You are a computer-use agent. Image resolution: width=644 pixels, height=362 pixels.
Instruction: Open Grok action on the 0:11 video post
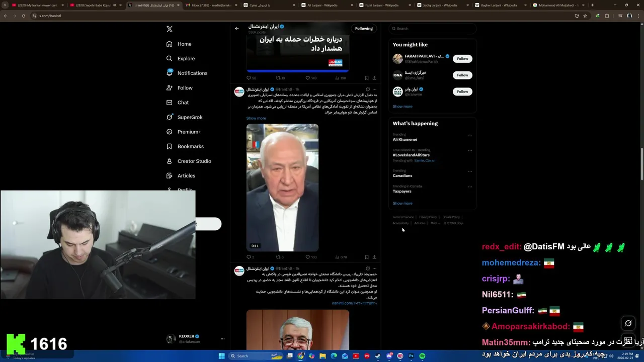pyautogui.click(x=367, y=89)
